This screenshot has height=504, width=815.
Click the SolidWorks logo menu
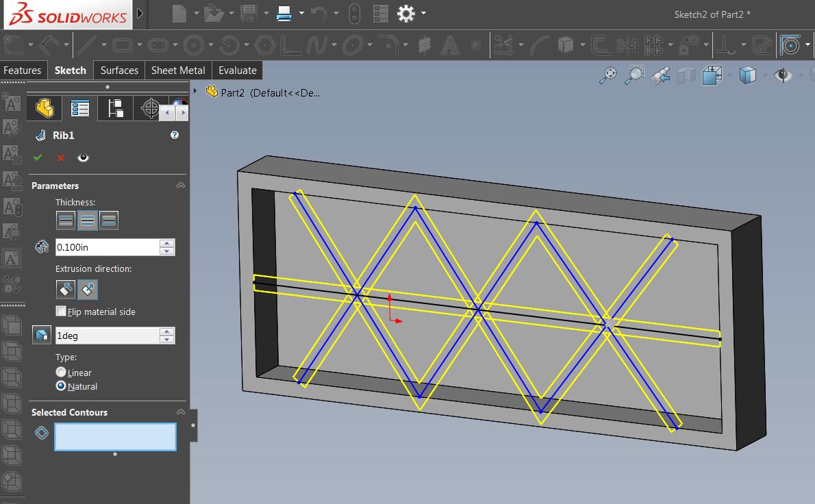tap(68, 14)
